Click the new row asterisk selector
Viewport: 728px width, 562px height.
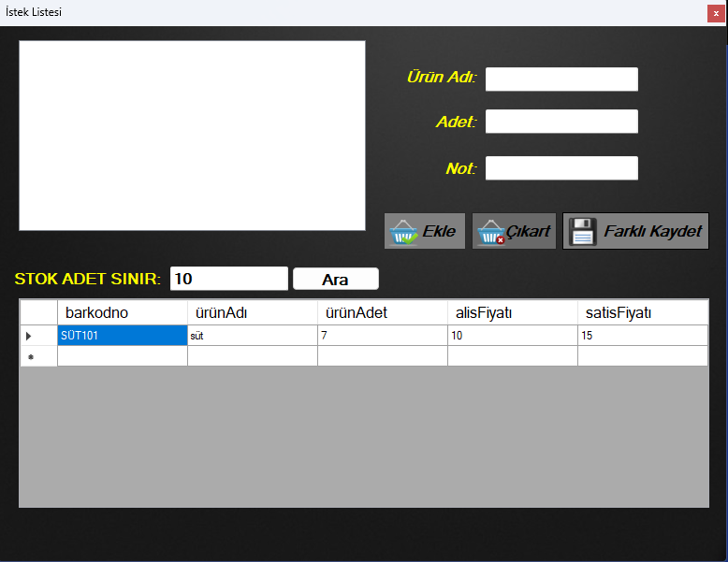39,356
